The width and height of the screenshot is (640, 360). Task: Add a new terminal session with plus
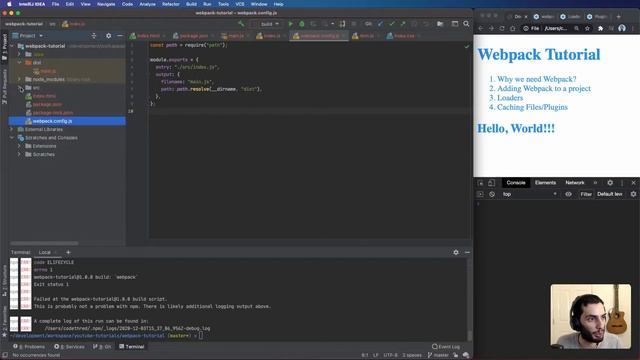click(x=68, y=252)
